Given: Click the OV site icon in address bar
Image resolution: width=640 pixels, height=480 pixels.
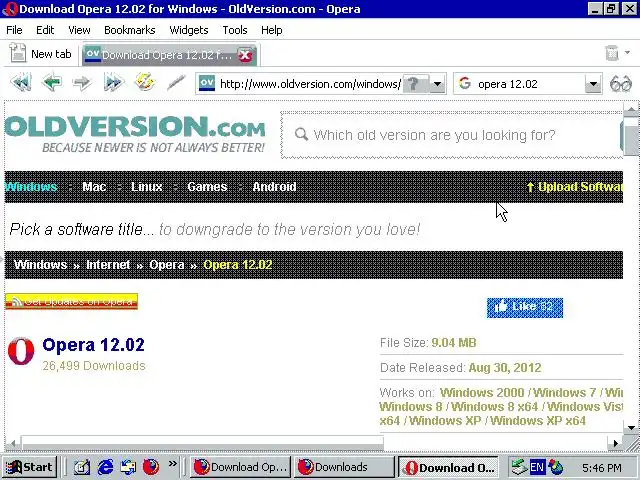Looking at the screenshot, I should tap(207, 84).
